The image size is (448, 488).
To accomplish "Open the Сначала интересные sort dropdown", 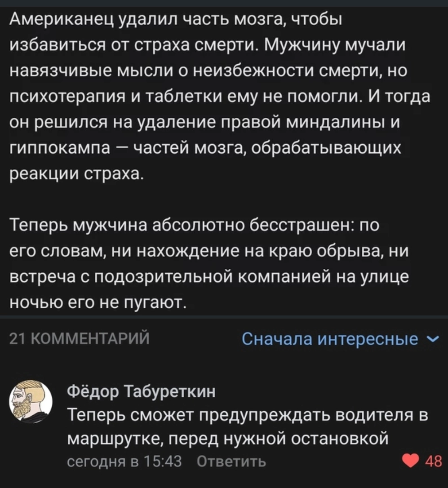I will coord(329,339).
